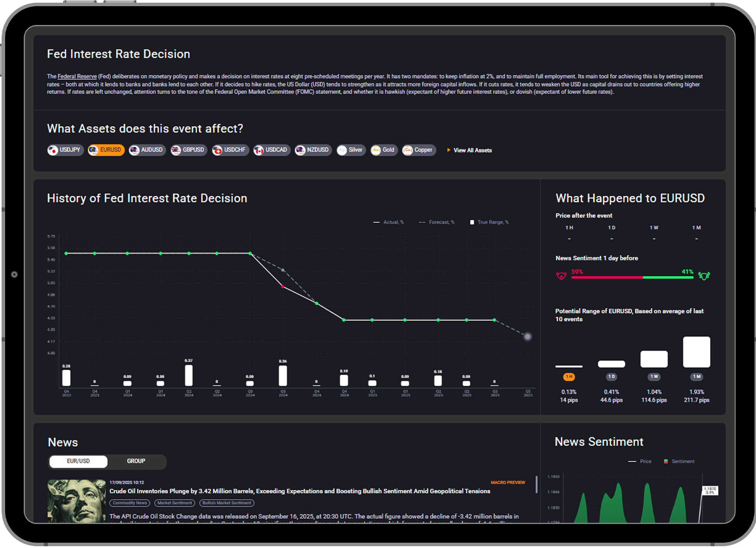Open the Federal Reserve link
The image size is (756, 548).
pyautogui.click(x=77, y=76)
